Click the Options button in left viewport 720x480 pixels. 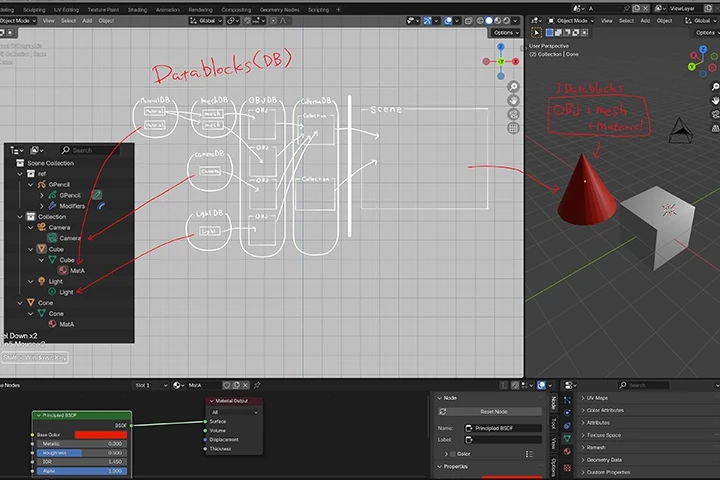(505, 32)
